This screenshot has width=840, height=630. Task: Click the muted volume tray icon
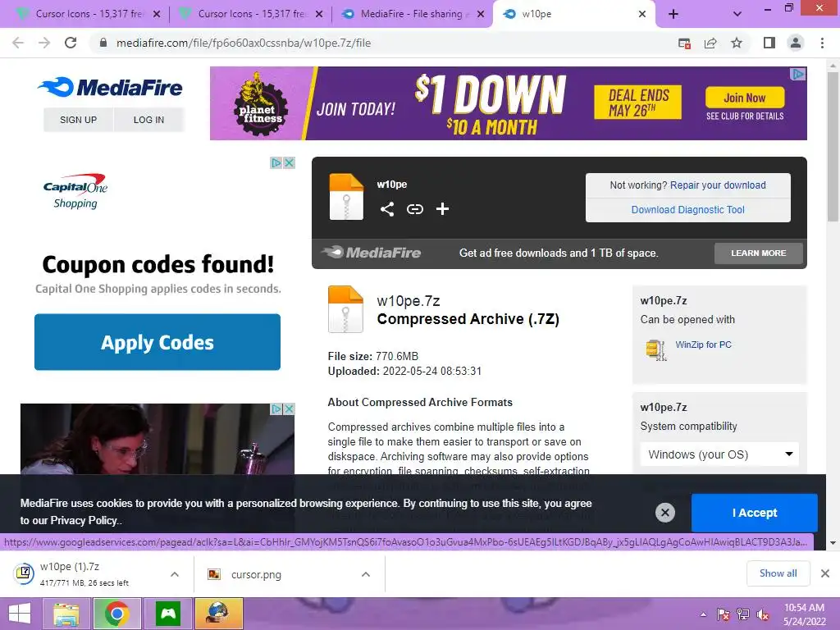click(x=763, y=614)
